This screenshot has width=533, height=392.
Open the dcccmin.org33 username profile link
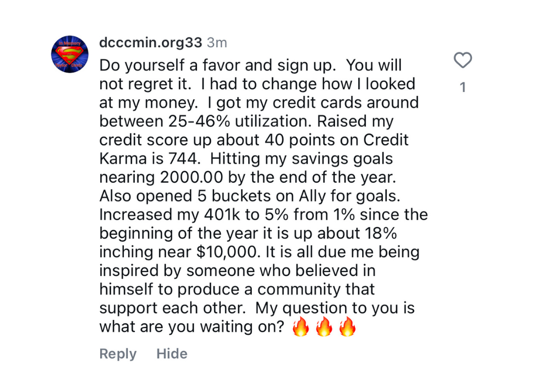[x=151, y=43]
